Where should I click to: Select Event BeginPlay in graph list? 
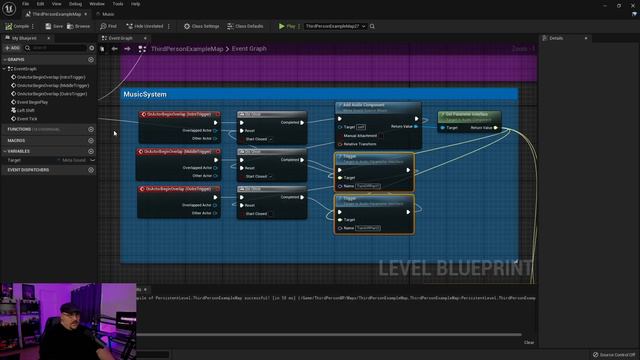coord(32,102)
